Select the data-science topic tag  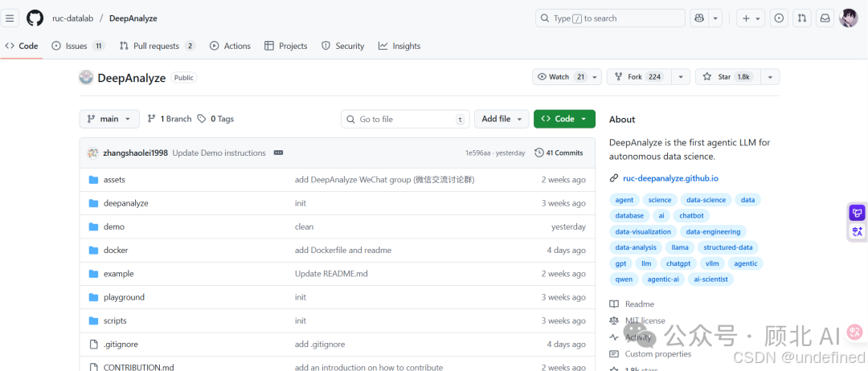[706, 200]
